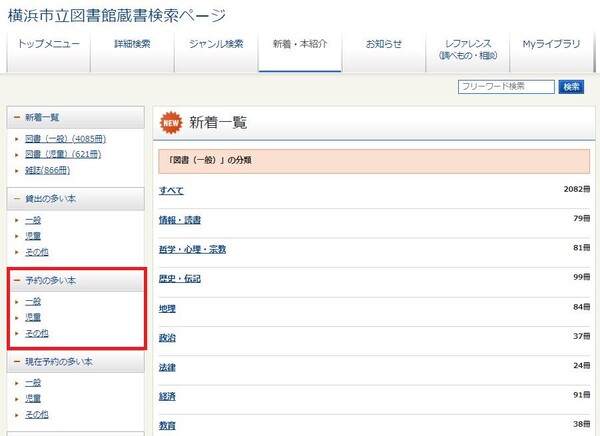The width and height of the screenshot is (600, 436).
Task: Open the すべて category link
Action: click(171, 190)
